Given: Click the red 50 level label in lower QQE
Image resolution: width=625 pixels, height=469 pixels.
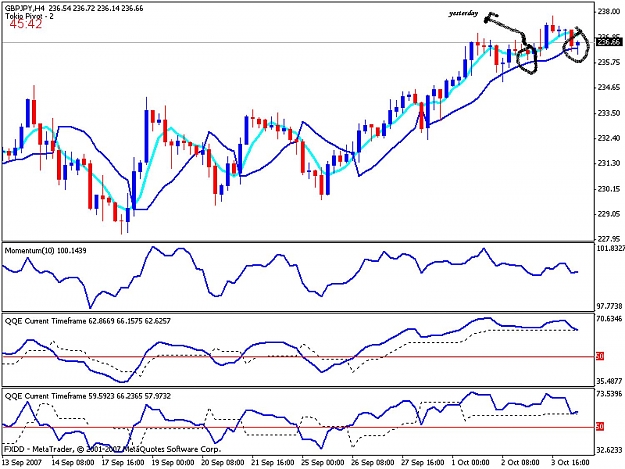Looking at the screenshot, I should [x=600, y=427].
